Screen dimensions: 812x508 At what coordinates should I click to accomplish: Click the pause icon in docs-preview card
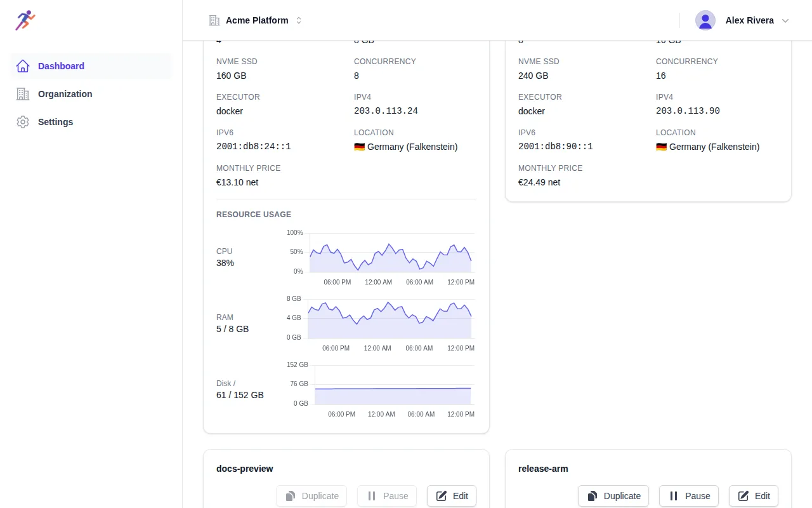pos(372,496)
